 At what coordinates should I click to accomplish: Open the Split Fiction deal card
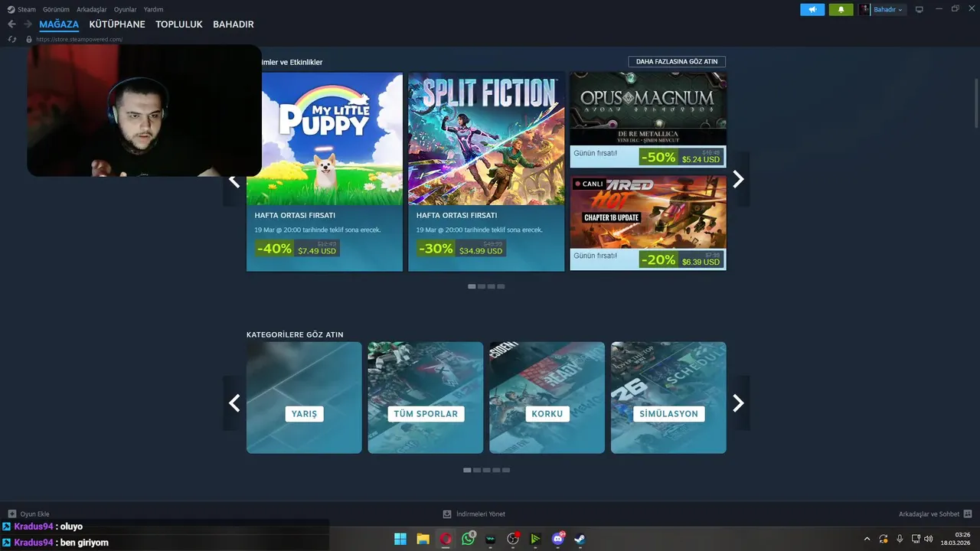[x=486, y=172]
